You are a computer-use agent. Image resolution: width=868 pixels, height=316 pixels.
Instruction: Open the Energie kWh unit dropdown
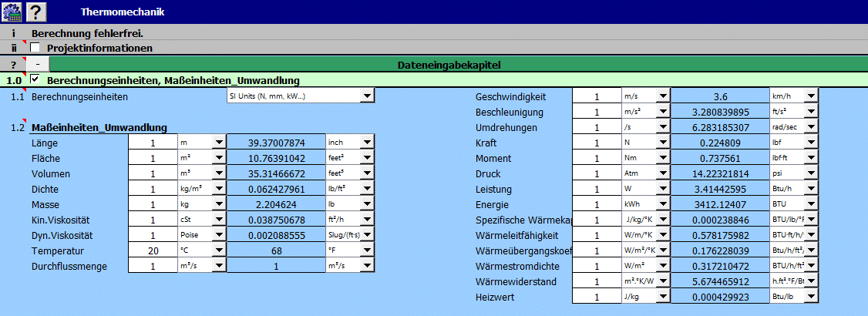tap(662, 204)
